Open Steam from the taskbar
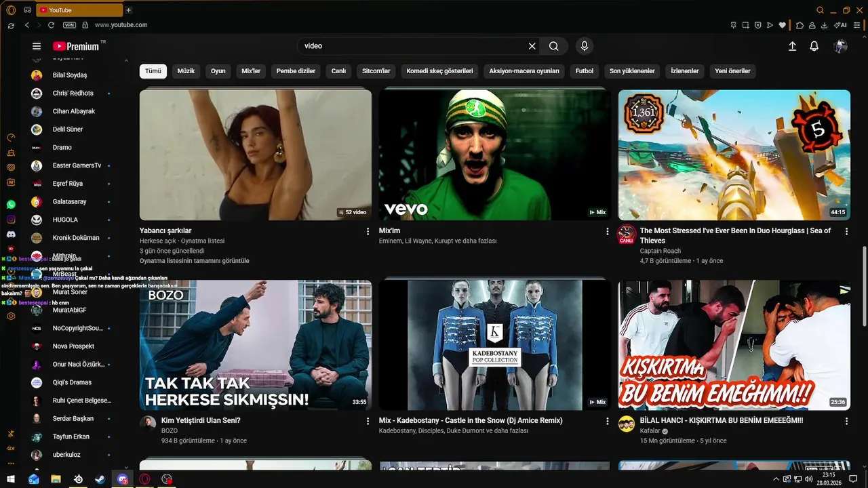 (x=100, y=479)
